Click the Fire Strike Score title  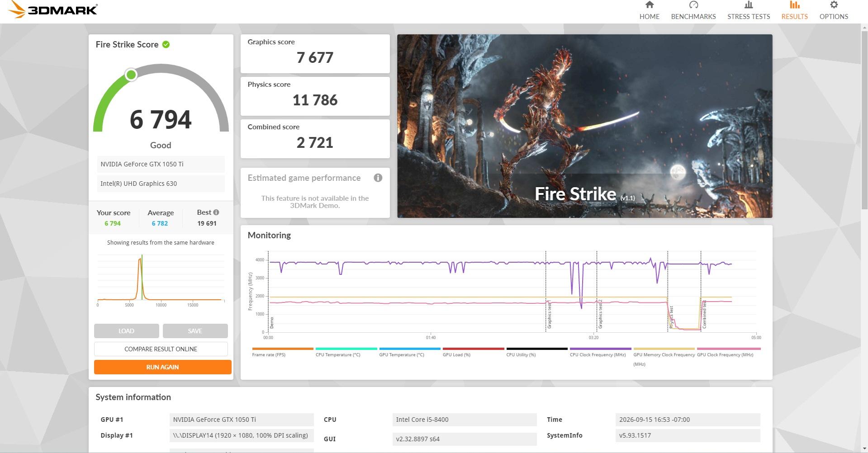click(x=127, y=44)
